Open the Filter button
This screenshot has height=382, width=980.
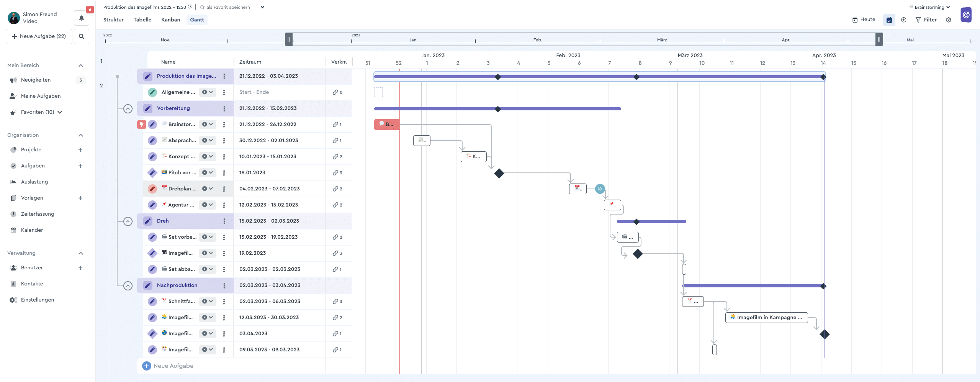pos(926,20)
